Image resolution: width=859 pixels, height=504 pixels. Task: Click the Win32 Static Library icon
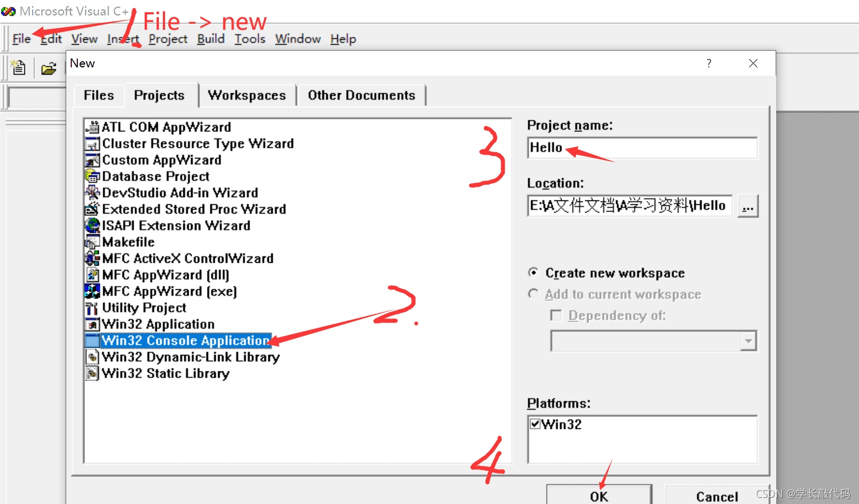[x=92, y=374]
